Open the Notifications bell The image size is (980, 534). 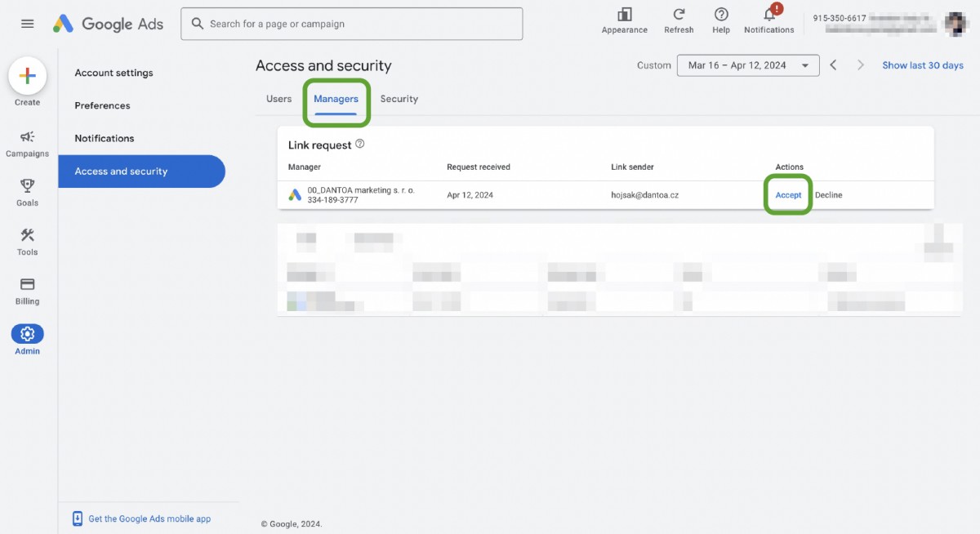[x=768, y=15]
